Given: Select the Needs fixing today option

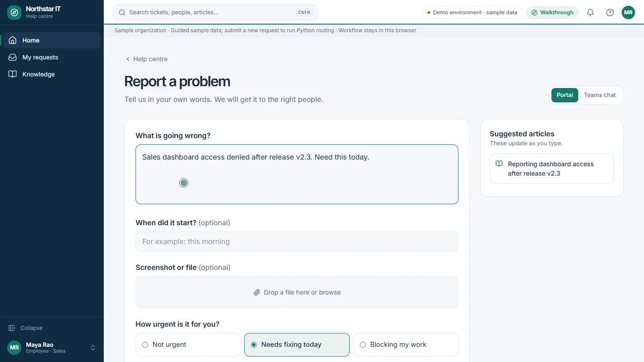Looking at the screenshot, I should [297, 345].
